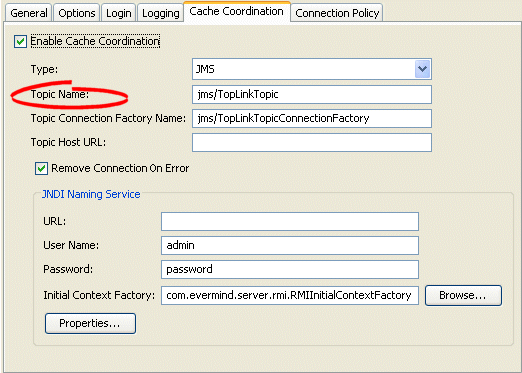Click the empty Topic Host URL field
The height and width of the screenshot is (373, 522).
click(x=312, y=142)
